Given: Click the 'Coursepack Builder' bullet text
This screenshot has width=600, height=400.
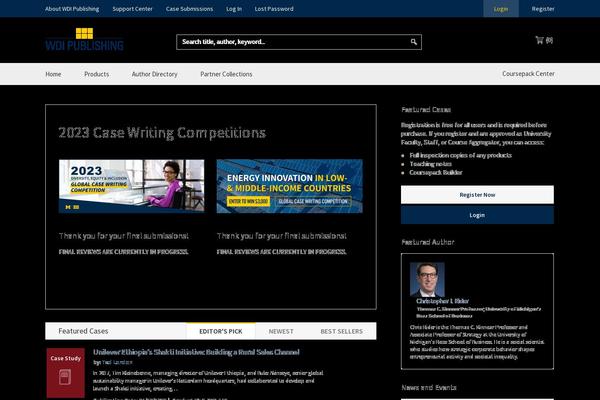Looking at the screenshot, I should (436, 173).
